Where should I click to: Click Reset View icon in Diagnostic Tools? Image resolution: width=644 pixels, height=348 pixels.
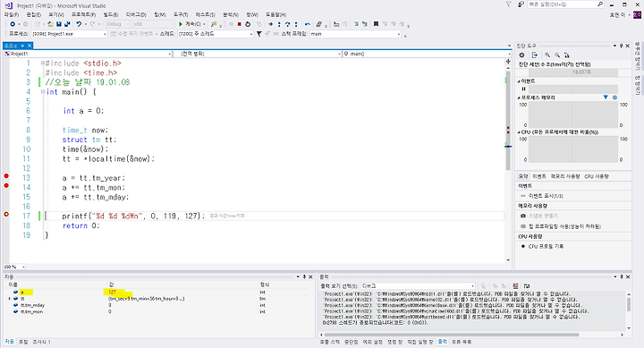coord(567,55)
